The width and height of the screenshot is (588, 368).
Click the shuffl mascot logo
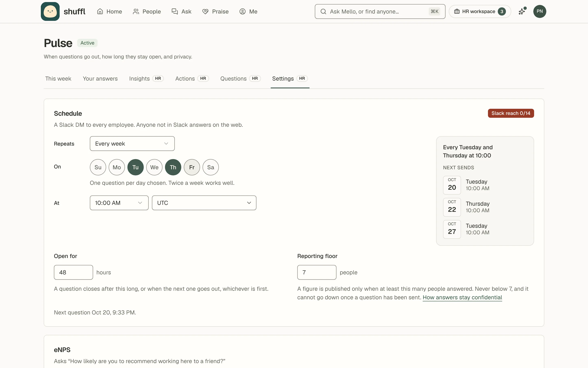[50, 11]
